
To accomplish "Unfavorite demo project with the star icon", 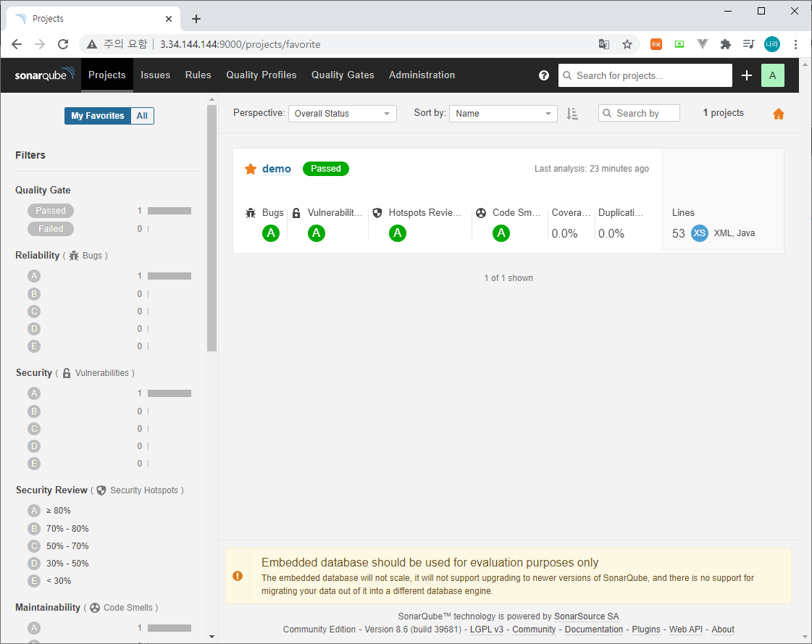I will coord(251,168).
